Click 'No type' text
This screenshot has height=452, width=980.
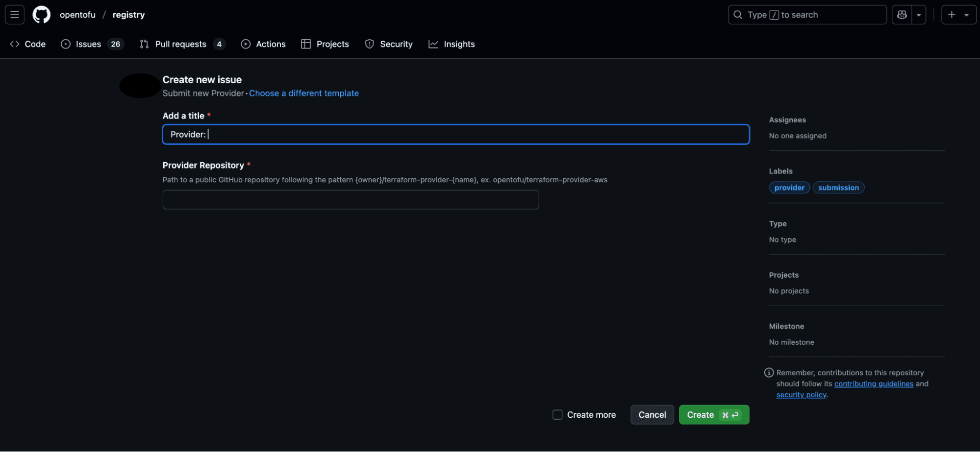tap(782, 239)
